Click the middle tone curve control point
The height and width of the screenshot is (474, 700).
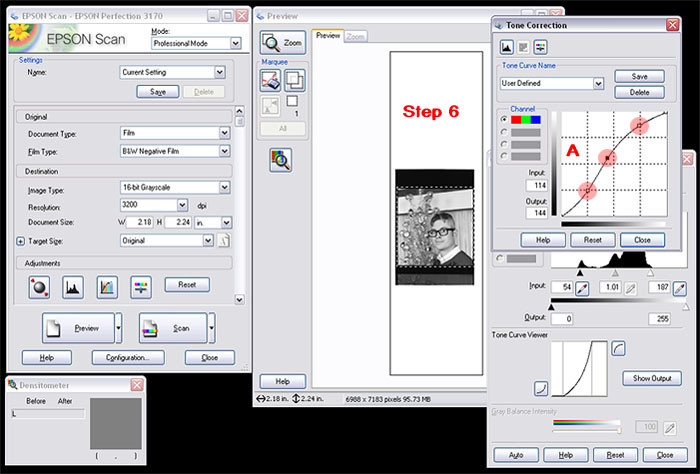(x=608, y=158)
